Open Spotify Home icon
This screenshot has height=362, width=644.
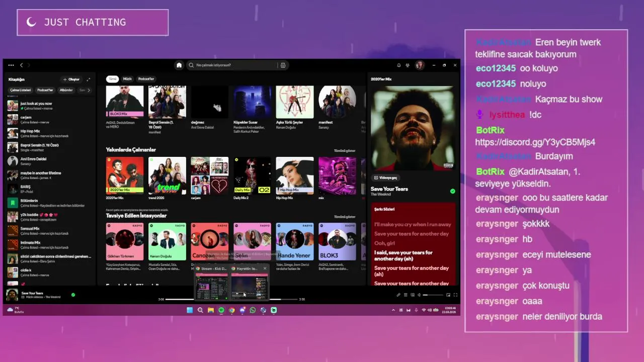pos(179,65)
